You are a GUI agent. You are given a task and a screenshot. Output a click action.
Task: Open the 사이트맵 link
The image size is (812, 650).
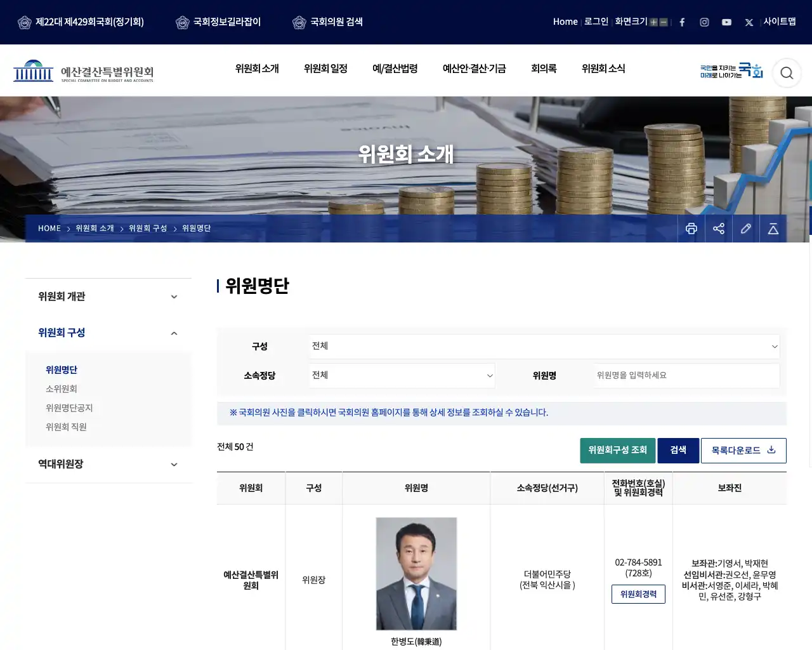(x=780, y=22)
